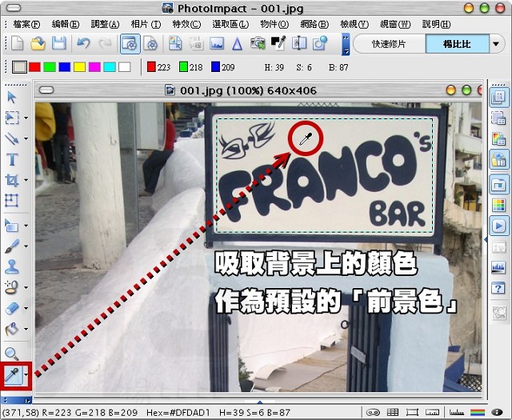
Task: Select the Eyedropper tool
Action: [13, 375]
